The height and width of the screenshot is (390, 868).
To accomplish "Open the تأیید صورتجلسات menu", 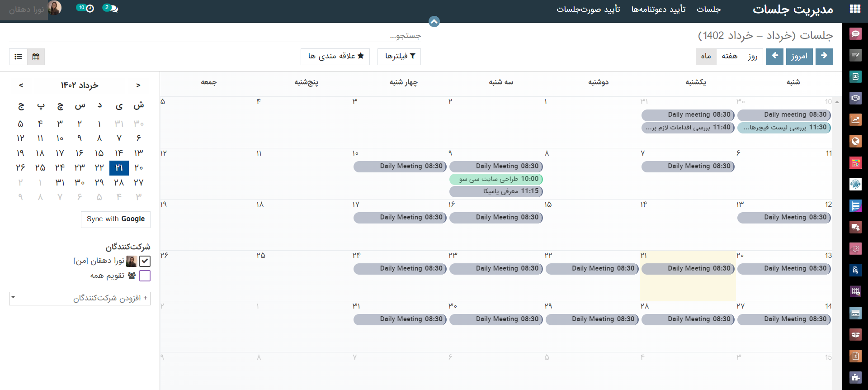I will (x=588, y=9).
